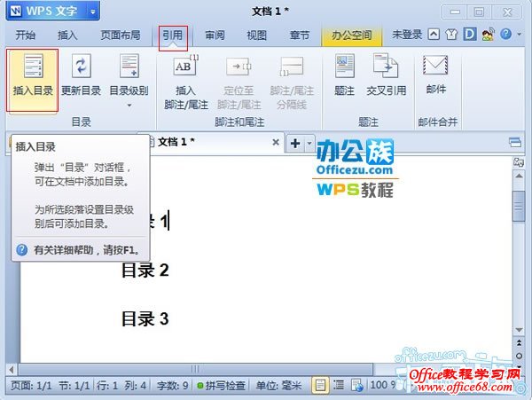Expand the 目录级别 dropdown arrow
The width and height of the screenshot is (532, 400).
tap(129, 106)
